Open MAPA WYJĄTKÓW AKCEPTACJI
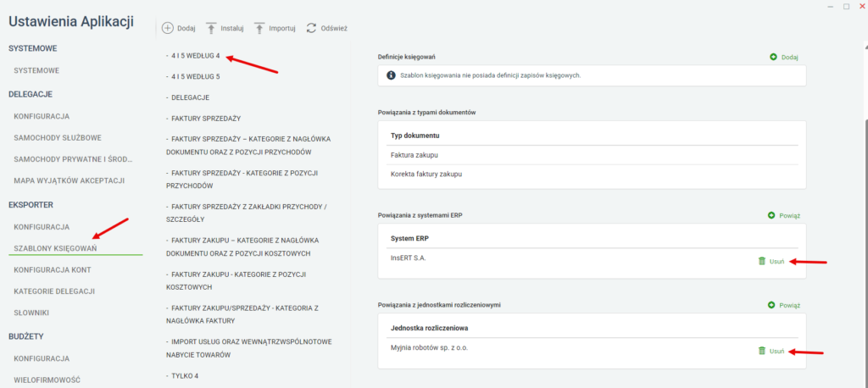868x388 pixels. (x=70, y=180)
